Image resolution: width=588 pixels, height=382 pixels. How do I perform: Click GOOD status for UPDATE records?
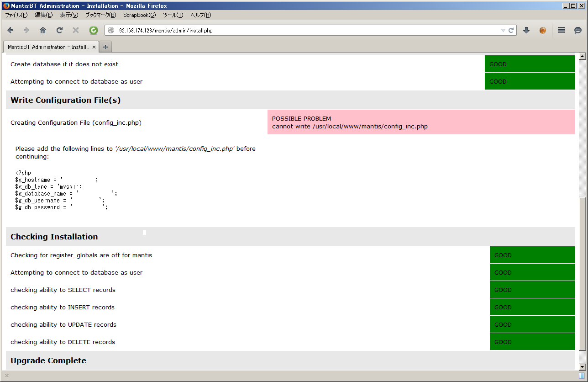click(x=532, y=324)
